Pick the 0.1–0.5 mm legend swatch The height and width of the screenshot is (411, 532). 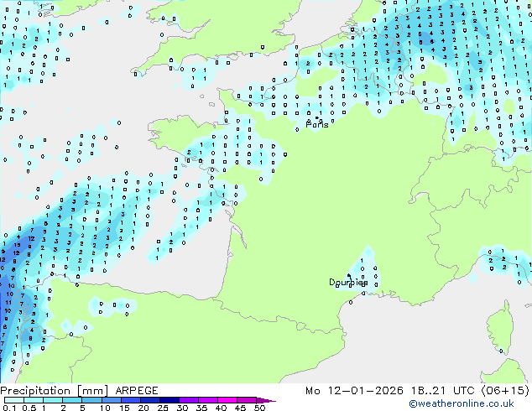pyautogui.click(x=14, y=400)
